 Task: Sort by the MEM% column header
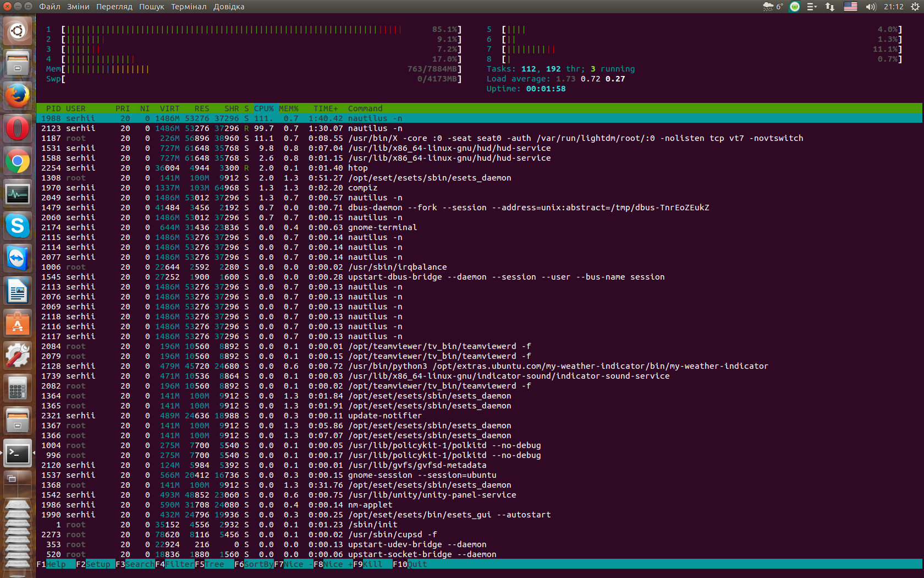pyautogui.click(x=289, y=108)
